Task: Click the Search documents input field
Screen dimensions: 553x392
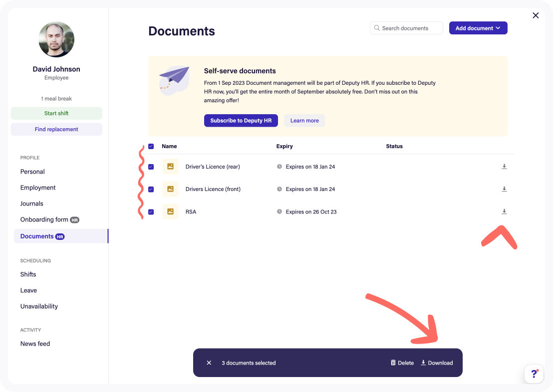Action: pyautogui.click(x=409, y=28)
